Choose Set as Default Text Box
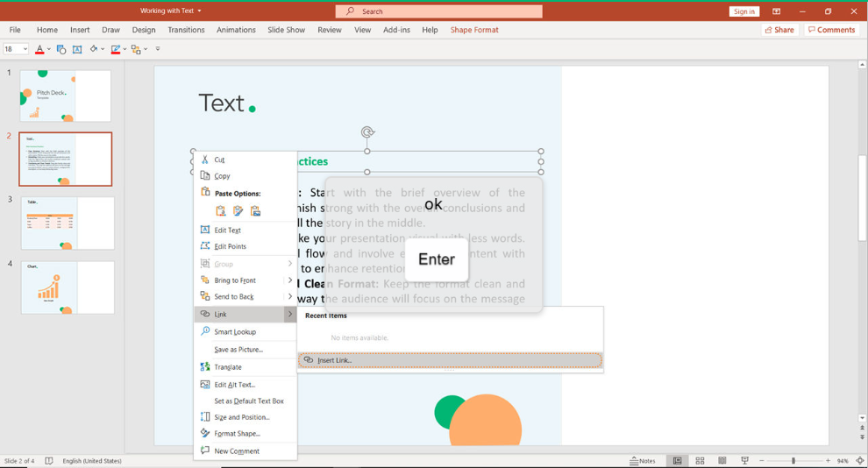The width and height of the screenshot is (868, 468). point(245,401)
